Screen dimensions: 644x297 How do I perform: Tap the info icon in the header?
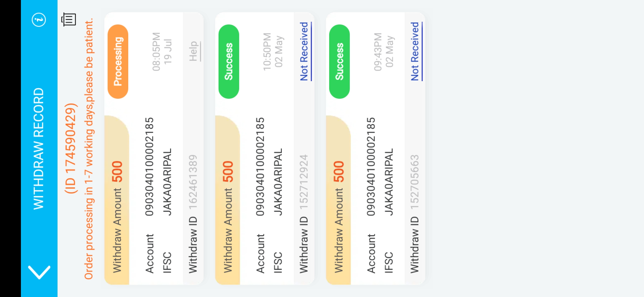coord(39,20)
